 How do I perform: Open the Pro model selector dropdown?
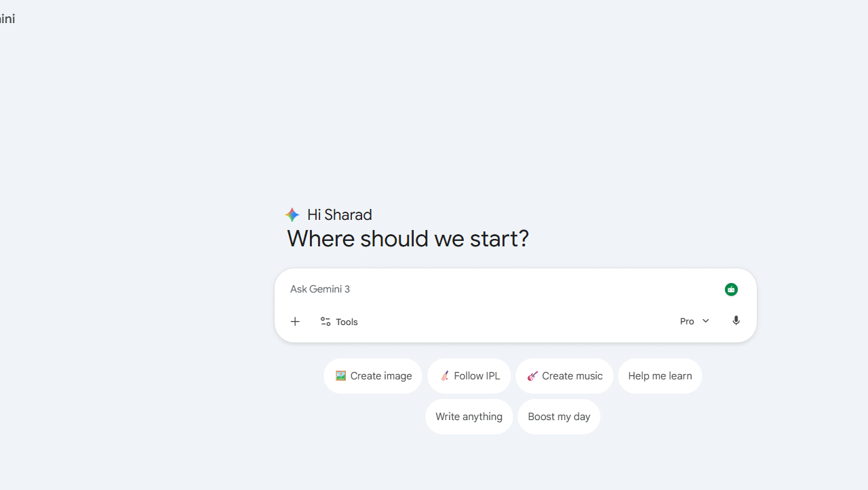(694, 321)
